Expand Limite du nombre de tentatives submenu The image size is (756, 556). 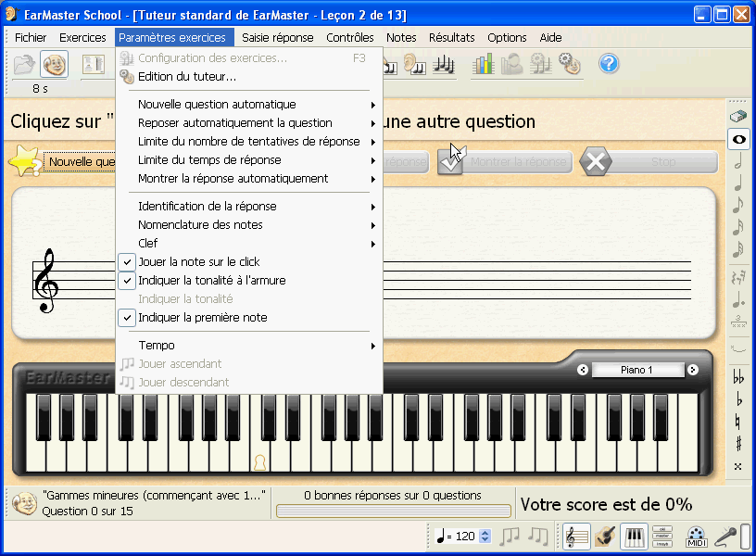tap(249, 141)
